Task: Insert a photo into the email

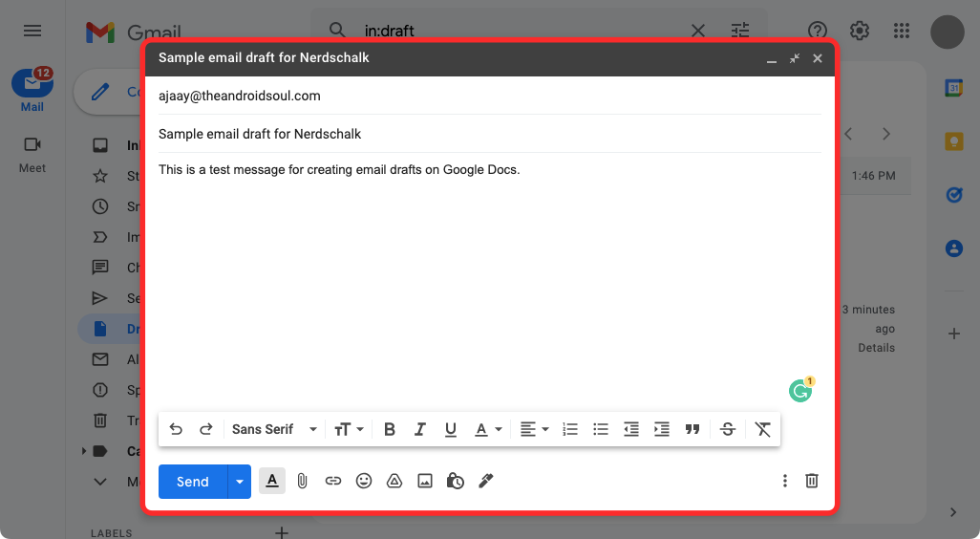Action: pyautogui.click(x=425, y=481)
